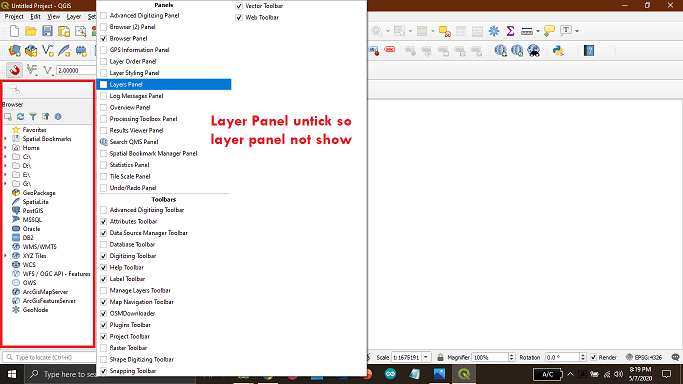Screen dimensions: 683x384
Task: Open the View menu
Action: coord(54,17)
